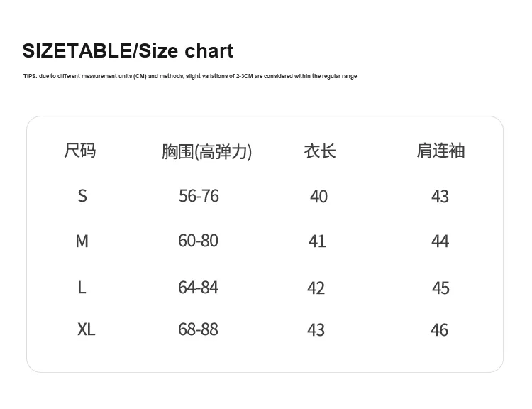Click garment length value 40

coord(318,197)
